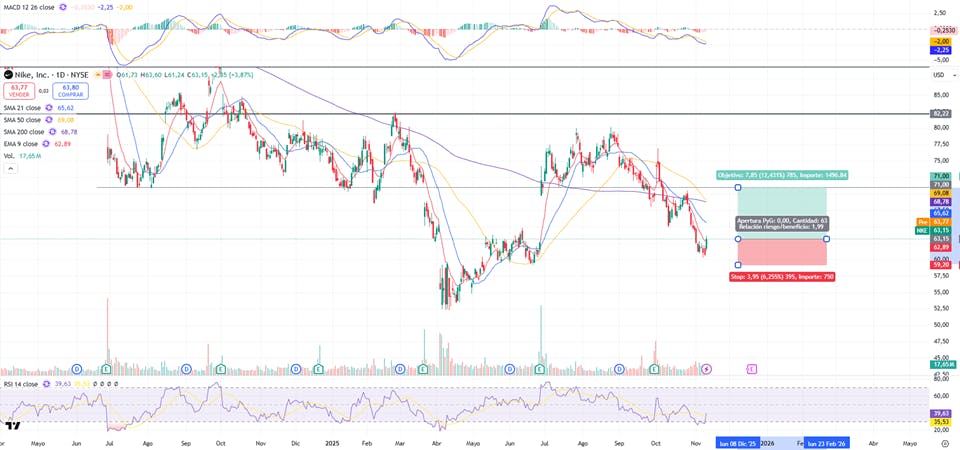Click the yellow 35,53 RSI average axis label
This screenshot has width=960, height=450.
click(x=940, y=422)
